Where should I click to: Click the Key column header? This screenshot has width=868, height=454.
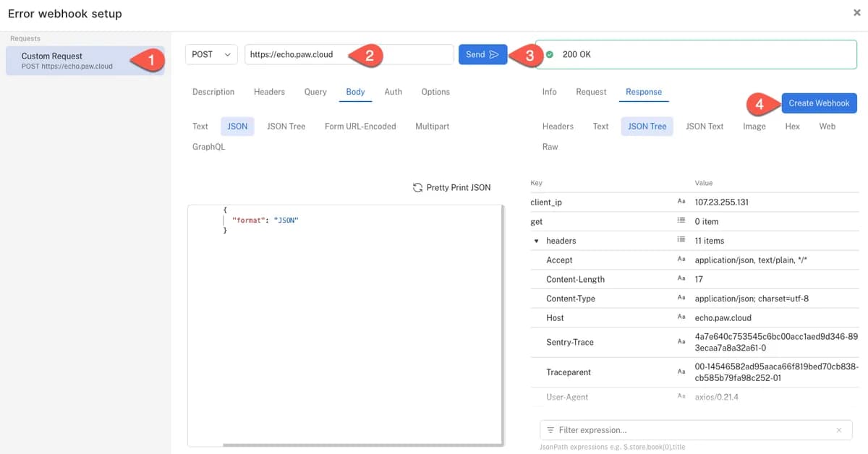coord(536,183)
